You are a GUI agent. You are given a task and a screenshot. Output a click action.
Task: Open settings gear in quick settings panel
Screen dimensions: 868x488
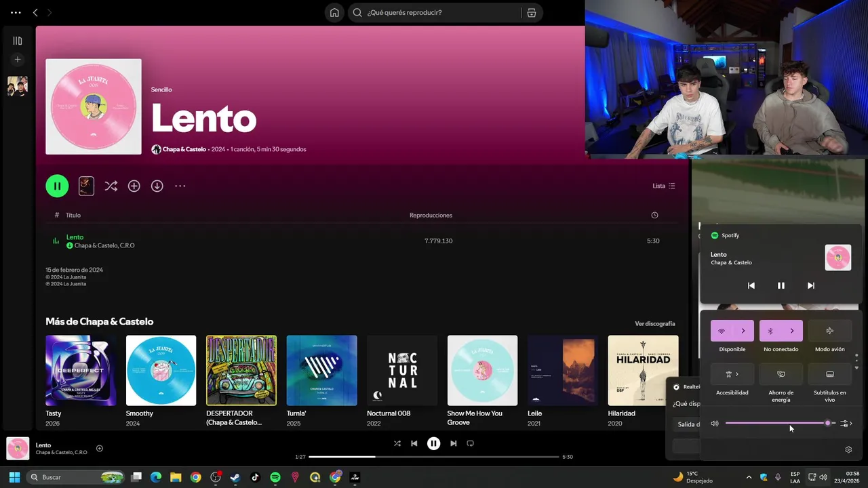tap(848, 449)
